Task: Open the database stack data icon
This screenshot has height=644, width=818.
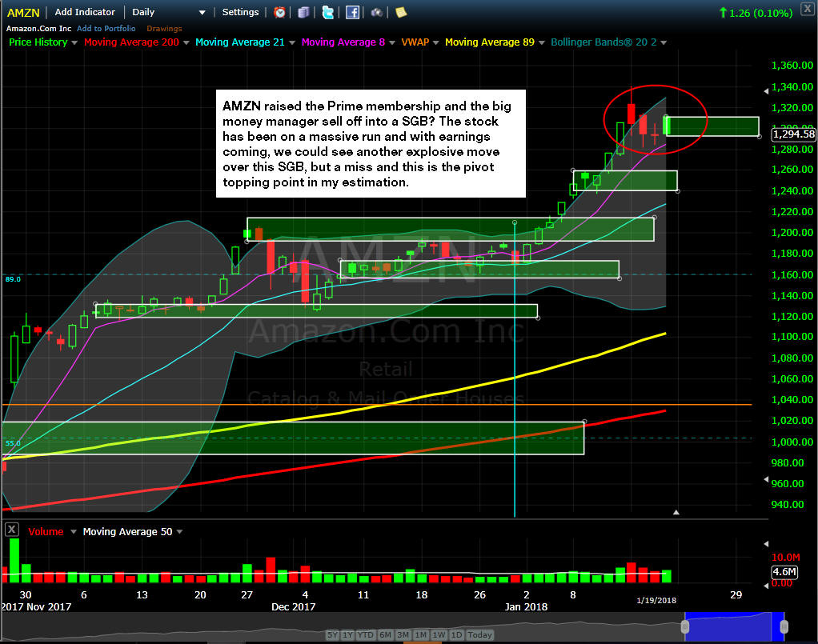Action: tap(303, 13)
